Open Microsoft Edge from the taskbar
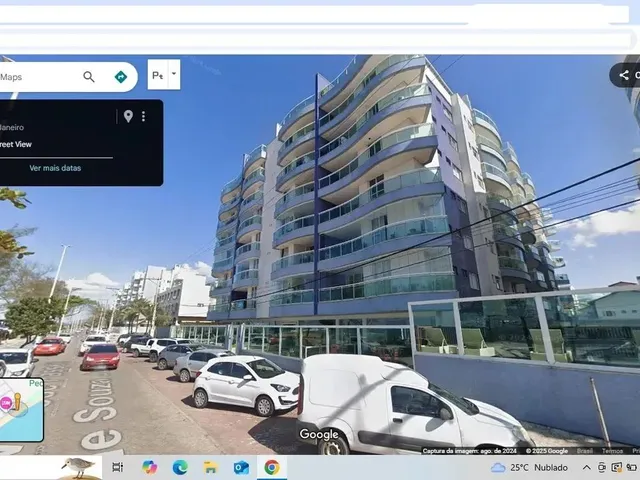 click(180, 467)
